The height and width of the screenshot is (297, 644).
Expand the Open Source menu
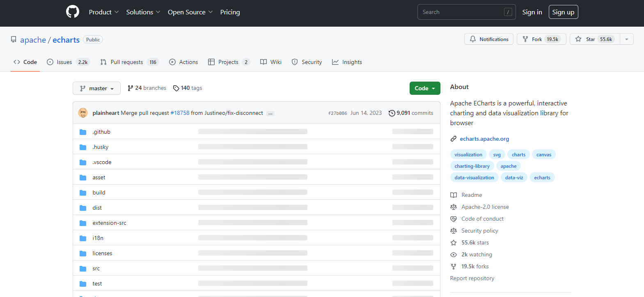(x=190, y=12)
